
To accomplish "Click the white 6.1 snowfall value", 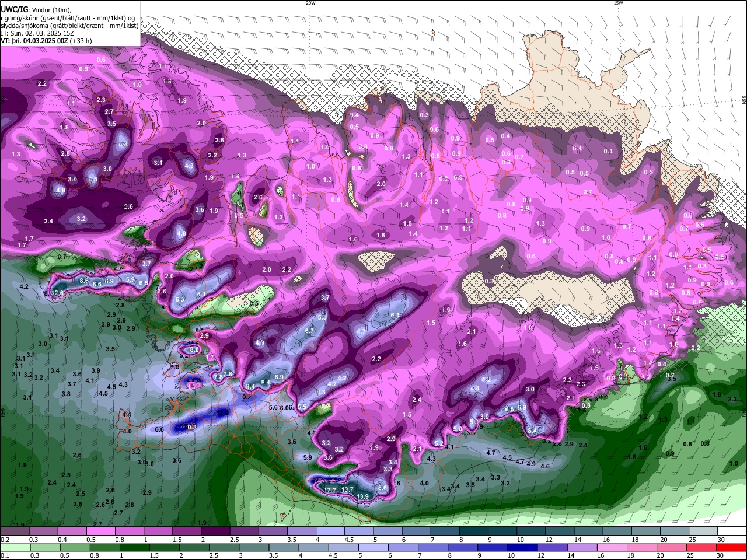I will pos(395,315).
